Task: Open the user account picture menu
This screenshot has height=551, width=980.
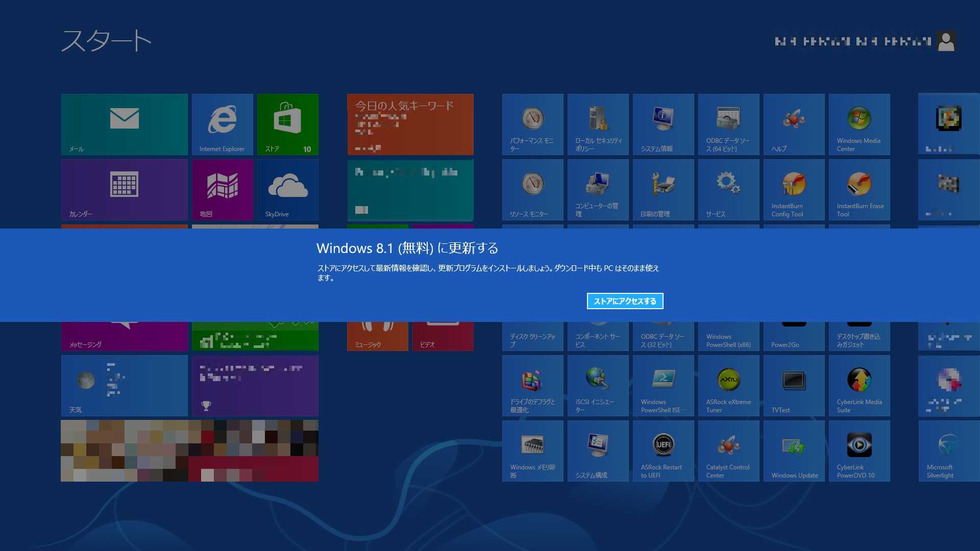Action: [947, 41]
